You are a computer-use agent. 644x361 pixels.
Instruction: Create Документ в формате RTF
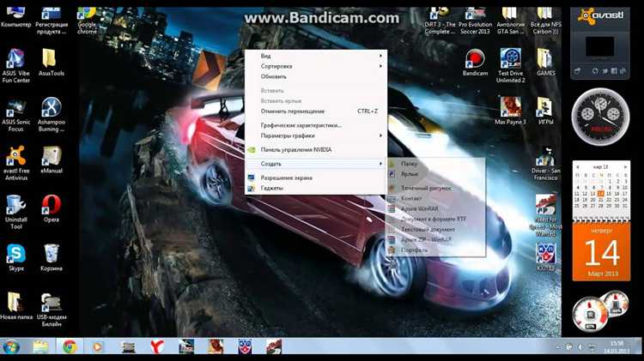click(435, 219)
